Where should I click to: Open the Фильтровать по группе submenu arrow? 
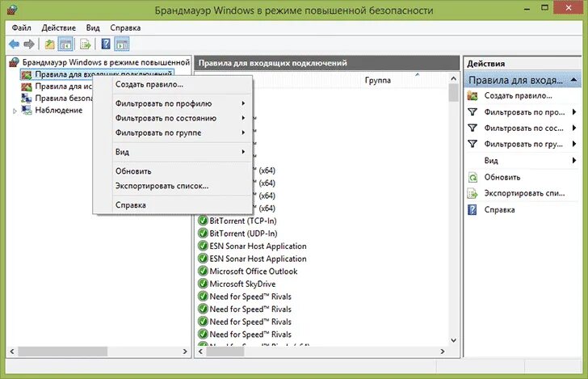(243, 133)
